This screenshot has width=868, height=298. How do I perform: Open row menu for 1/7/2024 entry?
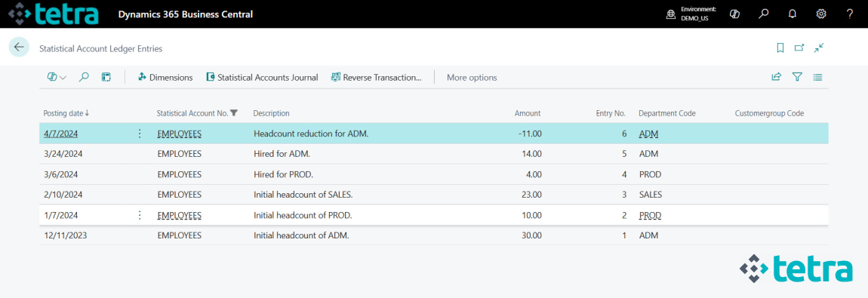pos(140,215)
